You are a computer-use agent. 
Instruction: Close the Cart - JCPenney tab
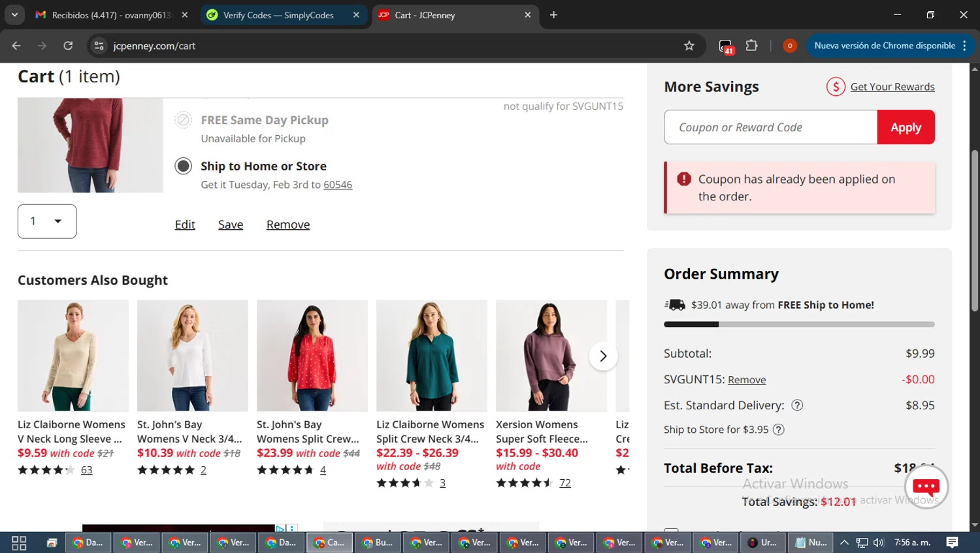[x=528, y=15]
